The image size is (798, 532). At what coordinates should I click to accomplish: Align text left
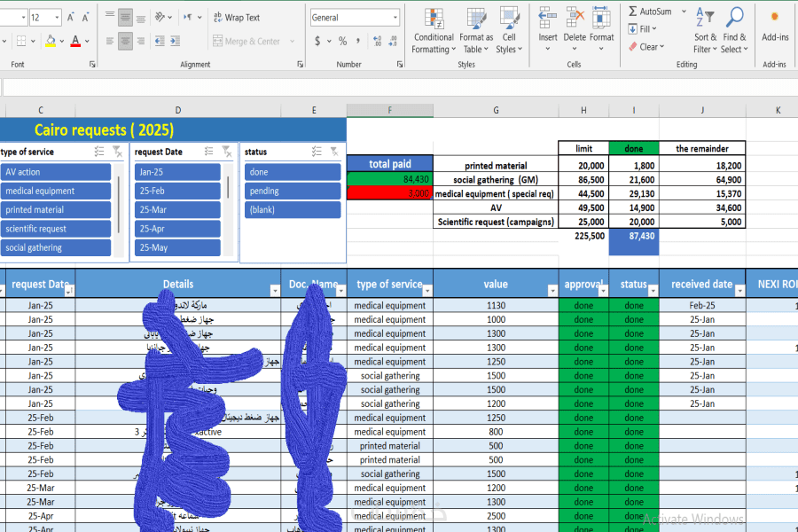pyautogui.click(x=110, y=41)
